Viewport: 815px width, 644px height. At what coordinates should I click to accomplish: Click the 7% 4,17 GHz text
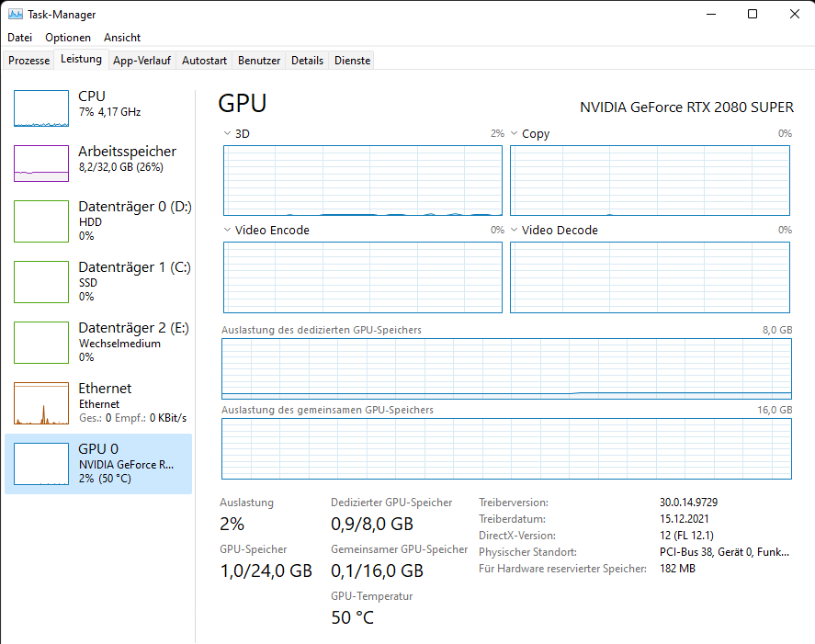(x=109, y=112)
